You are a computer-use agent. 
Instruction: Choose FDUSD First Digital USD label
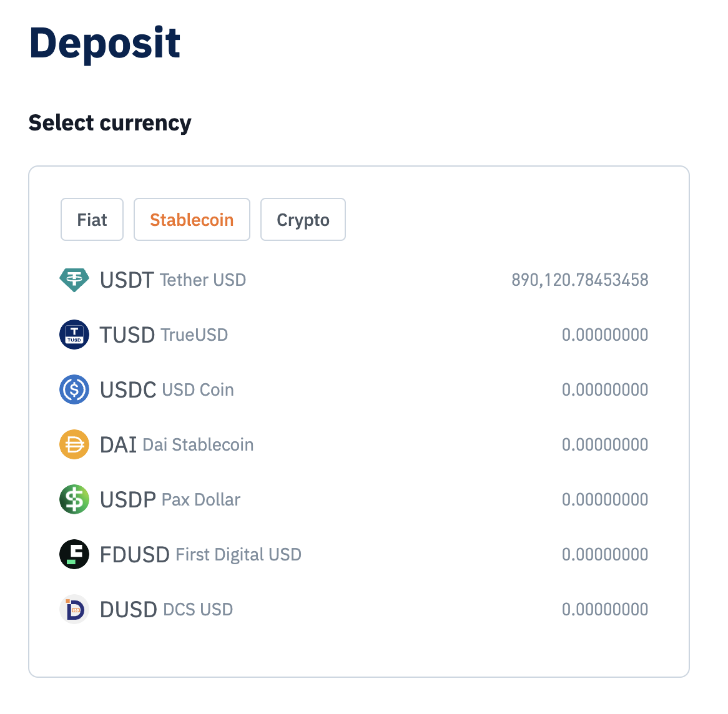(200, 554)
